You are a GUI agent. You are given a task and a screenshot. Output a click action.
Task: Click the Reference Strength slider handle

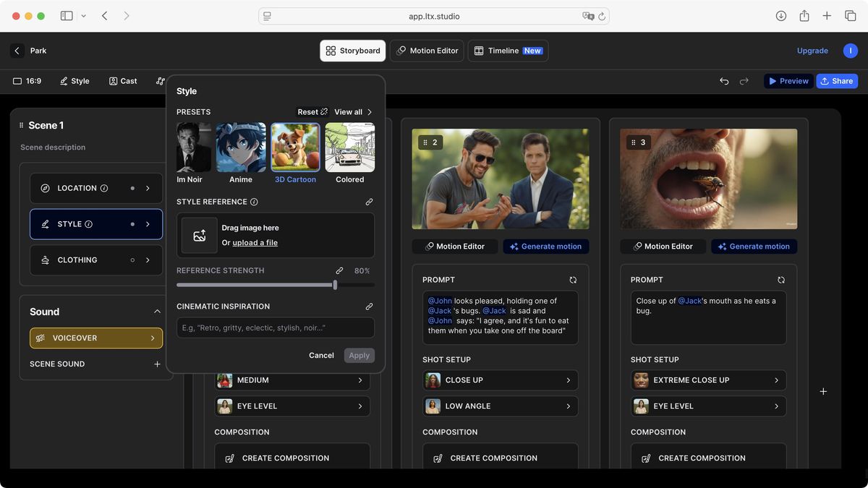(x=335, y=285)
